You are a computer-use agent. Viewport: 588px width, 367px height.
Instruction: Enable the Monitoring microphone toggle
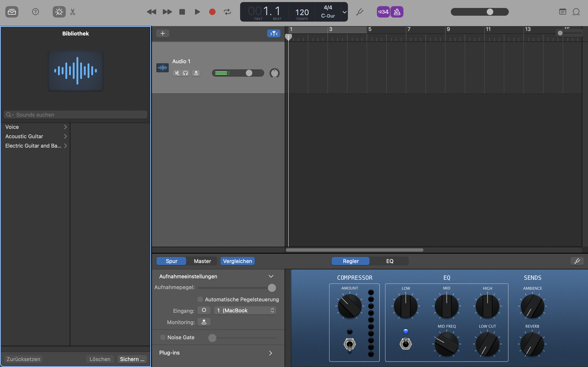tap(204, 322)
